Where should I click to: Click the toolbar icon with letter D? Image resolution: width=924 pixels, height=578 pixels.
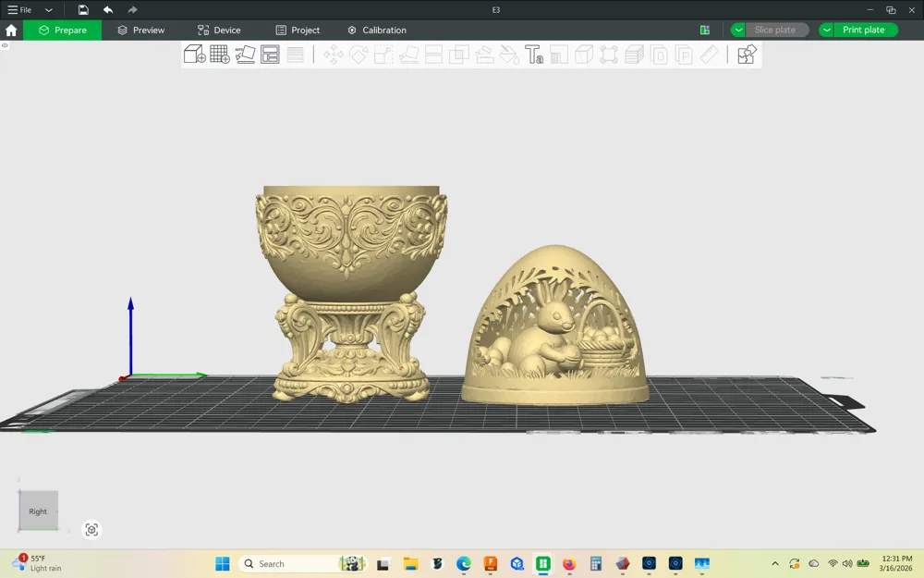click(659, 55)
